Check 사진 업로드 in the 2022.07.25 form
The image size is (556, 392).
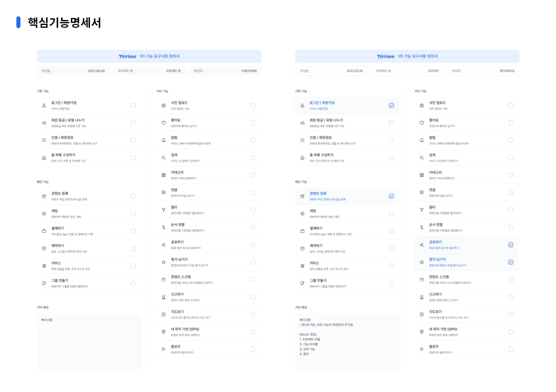pyautogui.click(x=511, y=105)
